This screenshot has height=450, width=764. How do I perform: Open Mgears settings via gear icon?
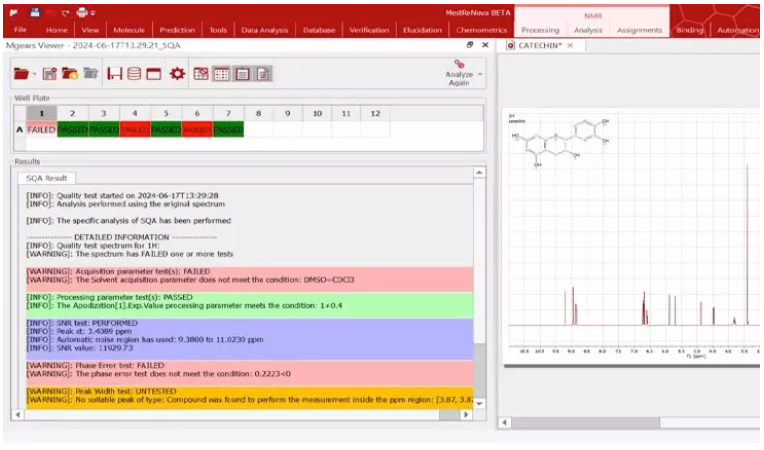177,74
